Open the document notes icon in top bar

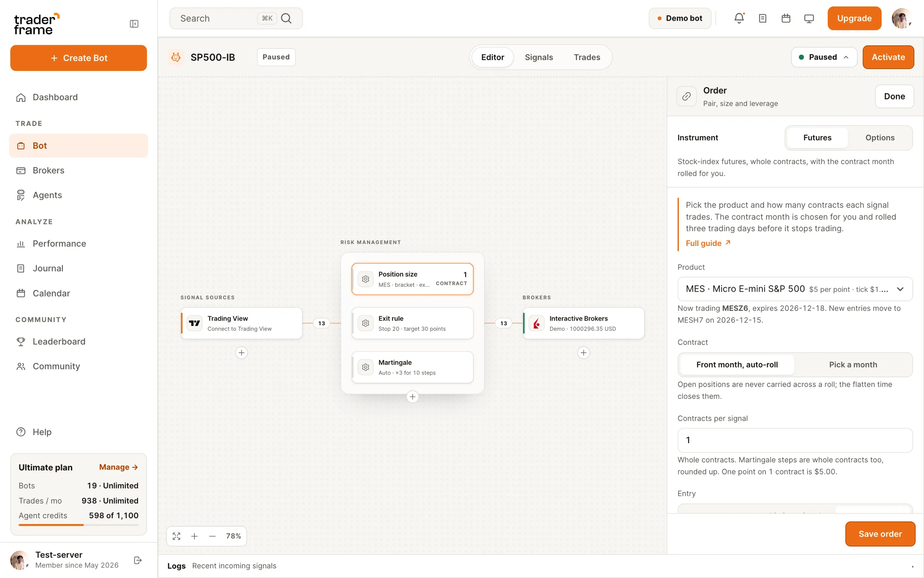pos(762,18)
